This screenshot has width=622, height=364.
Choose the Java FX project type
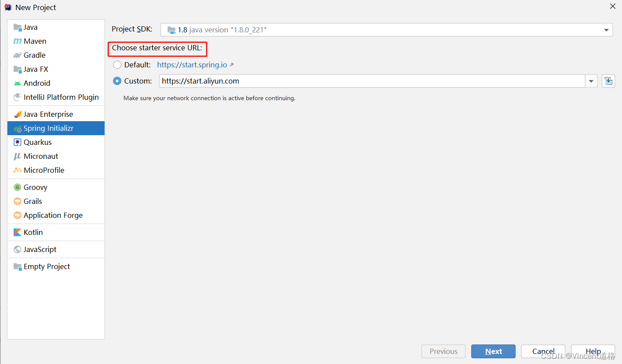[x=36, y=69]
